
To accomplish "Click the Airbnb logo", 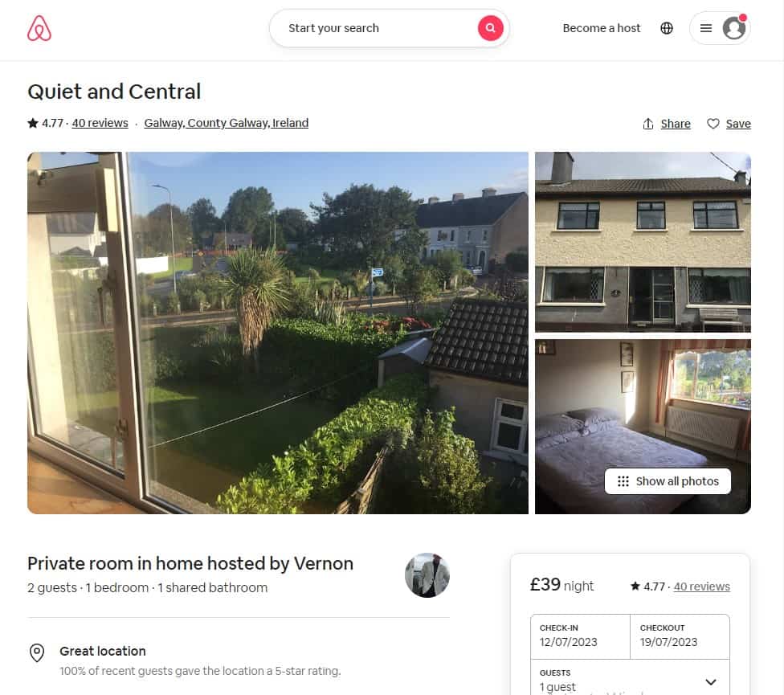I will (x=39, y=28).
